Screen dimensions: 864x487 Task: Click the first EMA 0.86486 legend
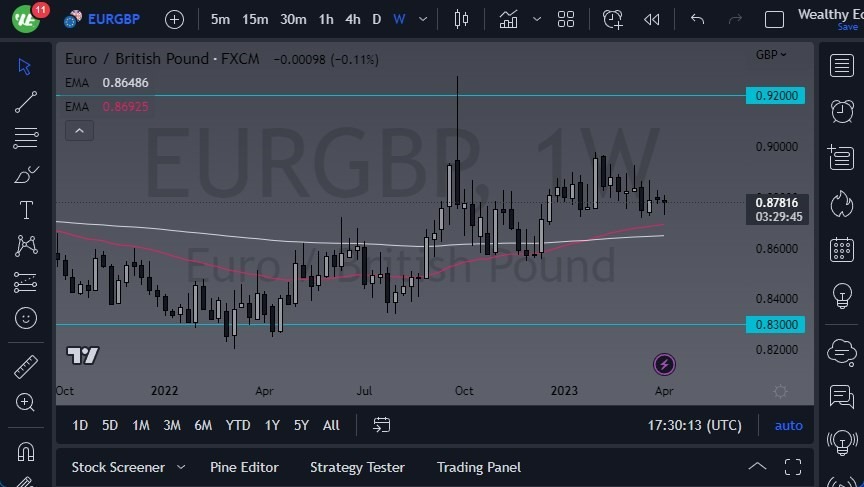[x=107, y=83]
